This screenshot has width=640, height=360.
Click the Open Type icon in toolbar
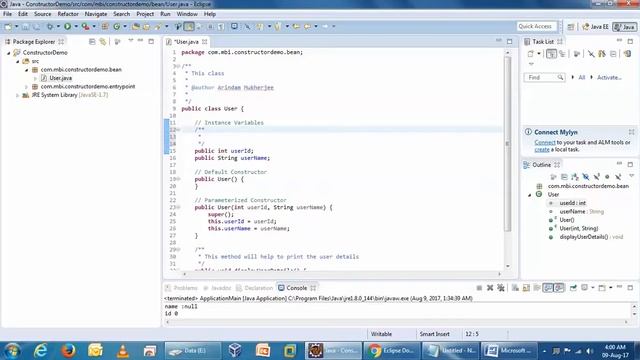click(x=136, y=27)
